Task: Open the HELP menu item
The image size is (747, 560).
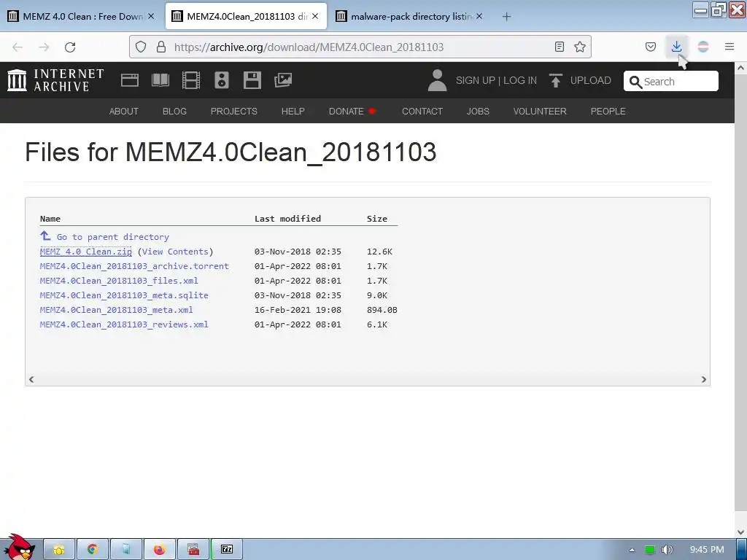Action: tap(293, 111)
